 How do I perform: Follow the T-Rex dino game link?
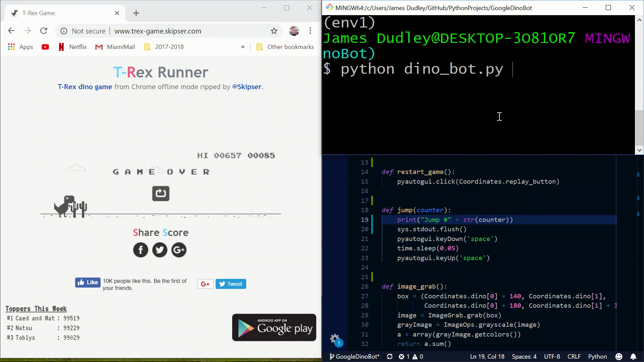pos(85,87)
